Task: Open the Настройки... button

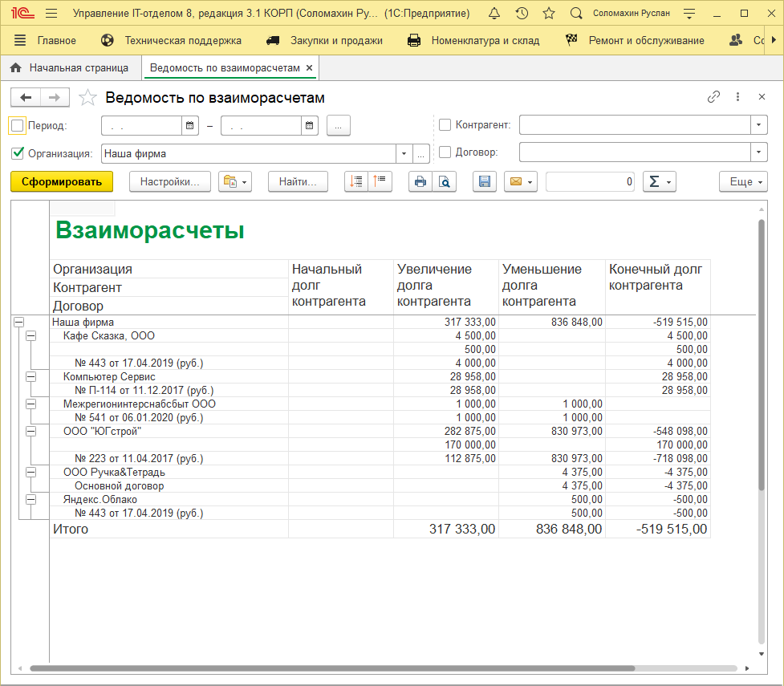Action: click(169, 182)
